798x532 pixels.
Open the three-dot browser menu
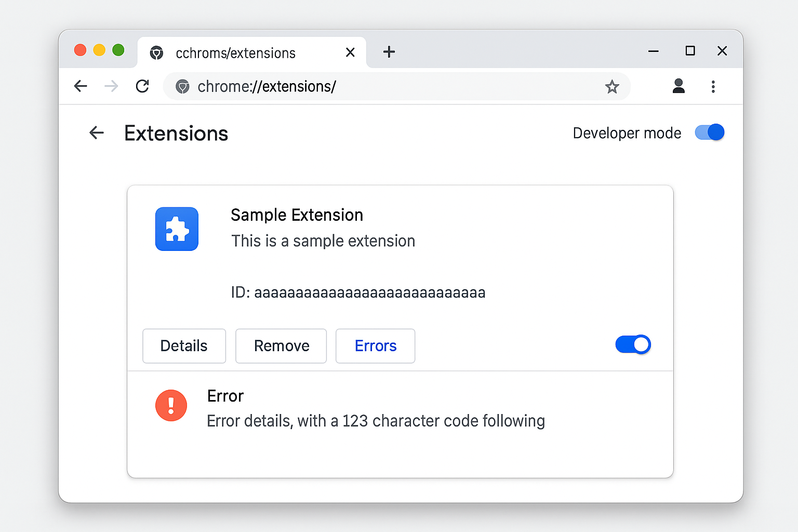coord(713,87)
